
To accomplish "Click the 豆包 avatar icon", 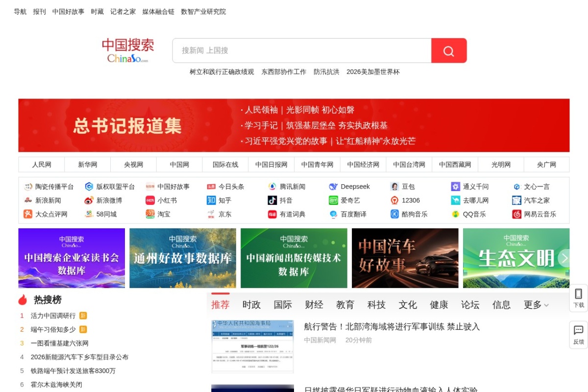I will (x=394, y=187).
